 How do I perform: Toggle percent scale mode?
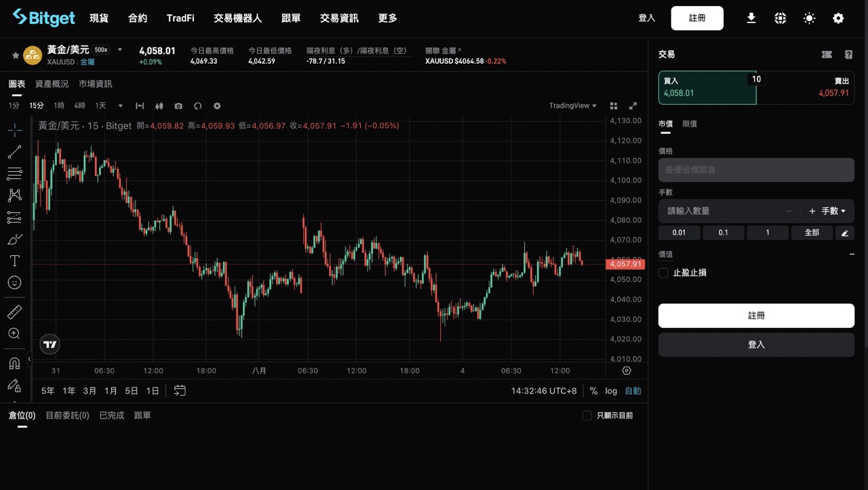(x=593, y=391)
